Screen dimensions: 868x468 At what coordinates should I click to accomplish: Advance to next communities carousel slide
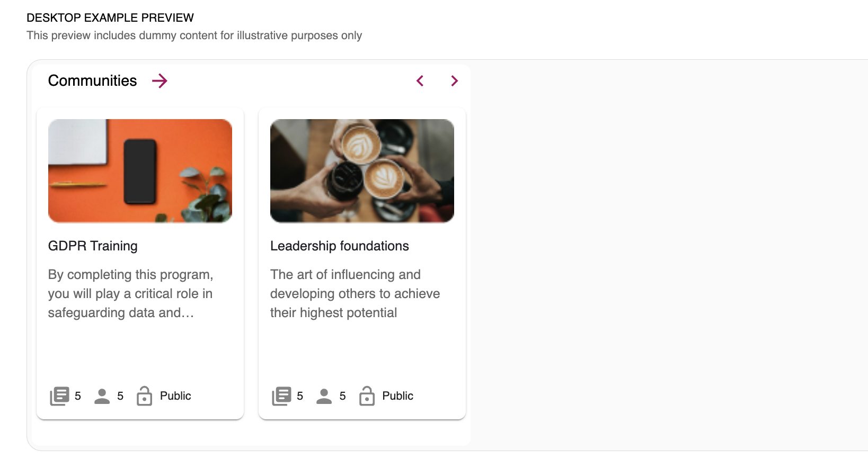(x=454, y=81)
